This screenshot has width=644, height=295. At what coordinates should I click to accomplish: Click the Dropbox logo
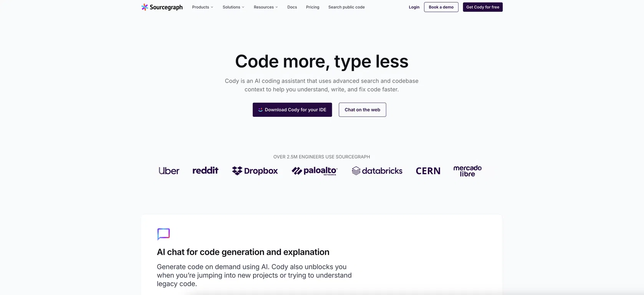click(x=255, y=171)
